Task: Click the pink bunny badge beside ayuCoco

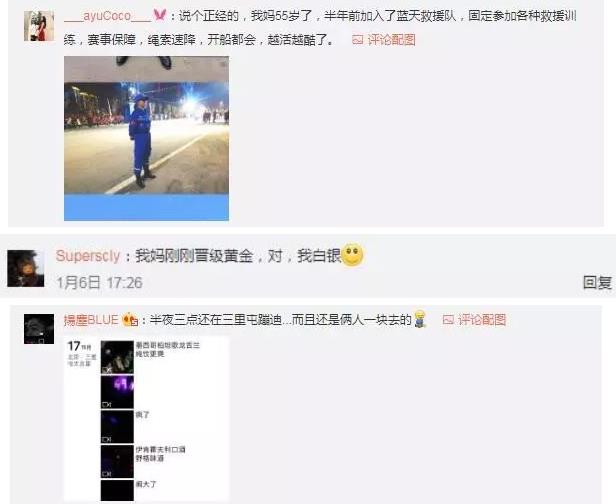Action: (160, 15)
